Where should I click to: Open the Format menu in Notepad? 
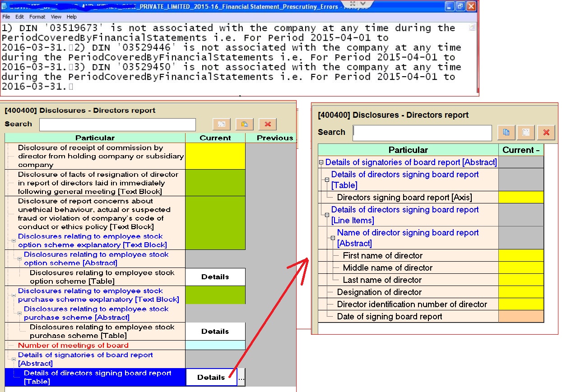click(x=37, y=17)
